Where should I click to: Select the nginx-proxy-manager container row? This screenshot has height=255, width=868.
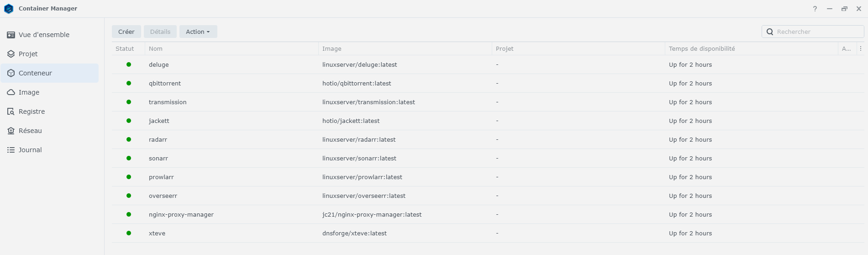181,214
